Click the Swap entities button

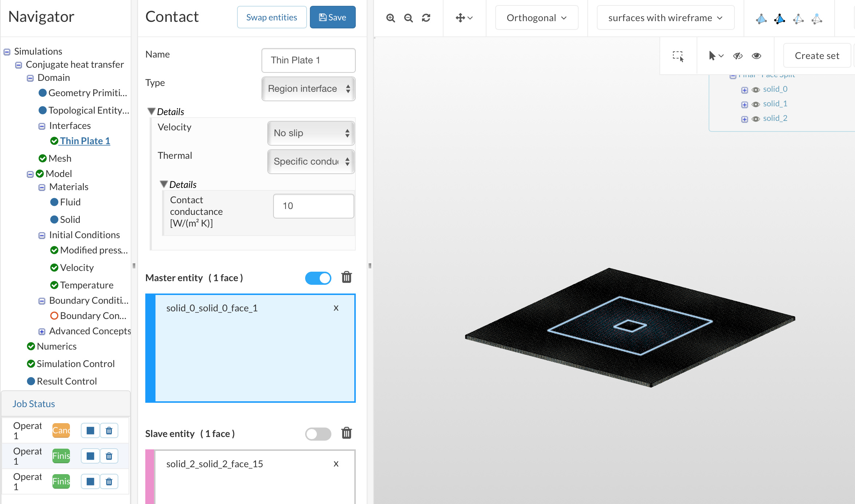pyautogui.click(x=271, y=17)
